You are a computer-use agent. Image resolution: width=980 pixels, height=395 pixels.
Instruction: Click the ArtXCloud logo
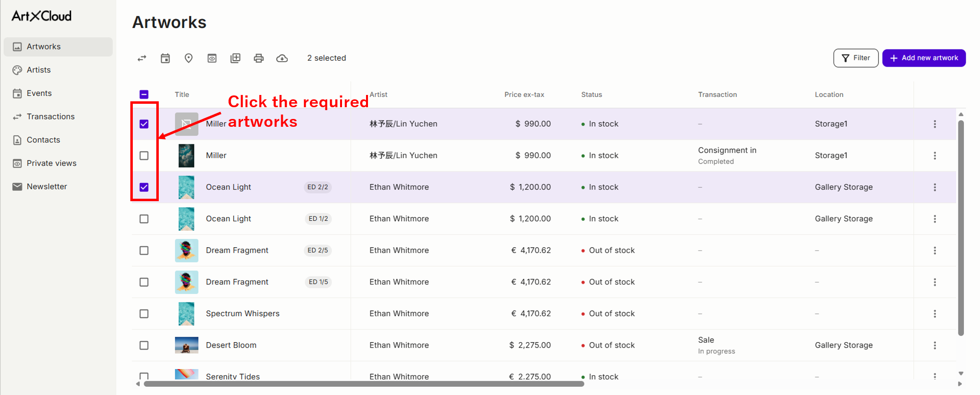pos(42,16)
